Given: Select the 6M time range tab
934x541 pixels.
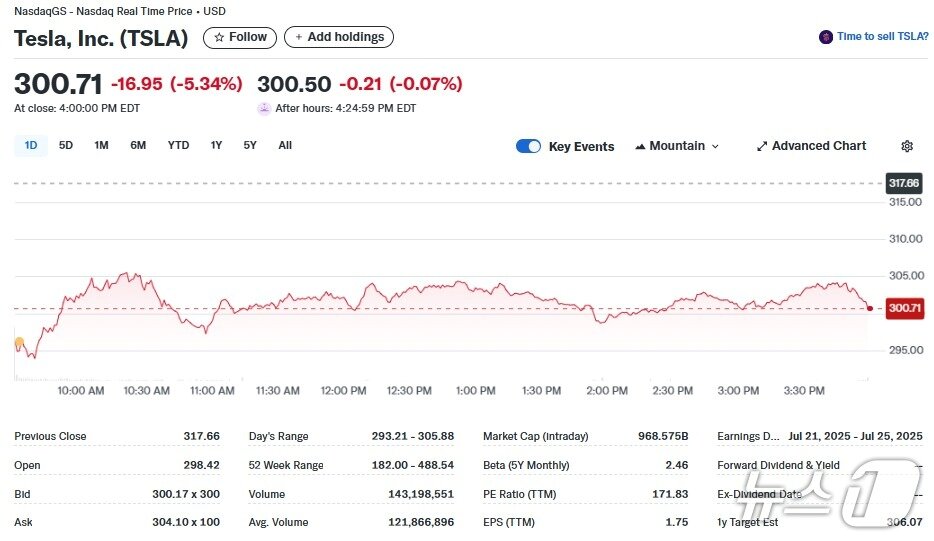Looking at the screenshot, I should (138, 145).
